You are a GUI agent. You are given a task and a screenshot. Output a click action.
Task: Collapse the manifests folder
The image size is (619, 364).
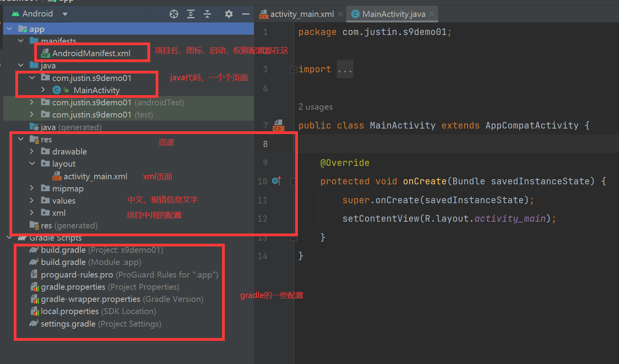pos(21,41)
